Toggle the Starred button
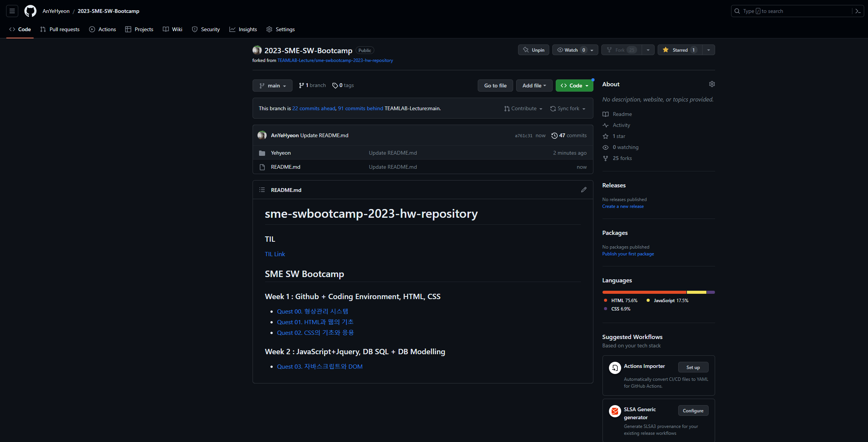868x442 pixels. (x=680, y=50)
